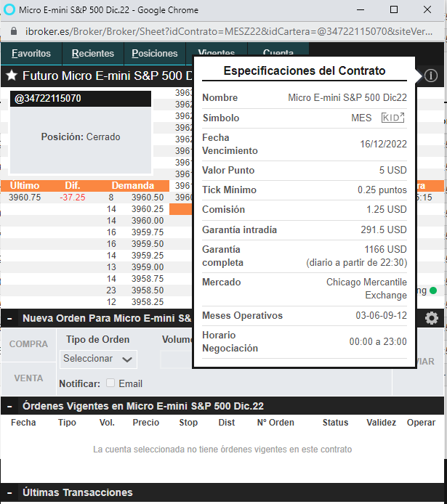Image resolution: width=447 pixels, height=504 pixels.
Task: Open the KID document link icon
Action: pyautogui.click(x=392, y=118)
